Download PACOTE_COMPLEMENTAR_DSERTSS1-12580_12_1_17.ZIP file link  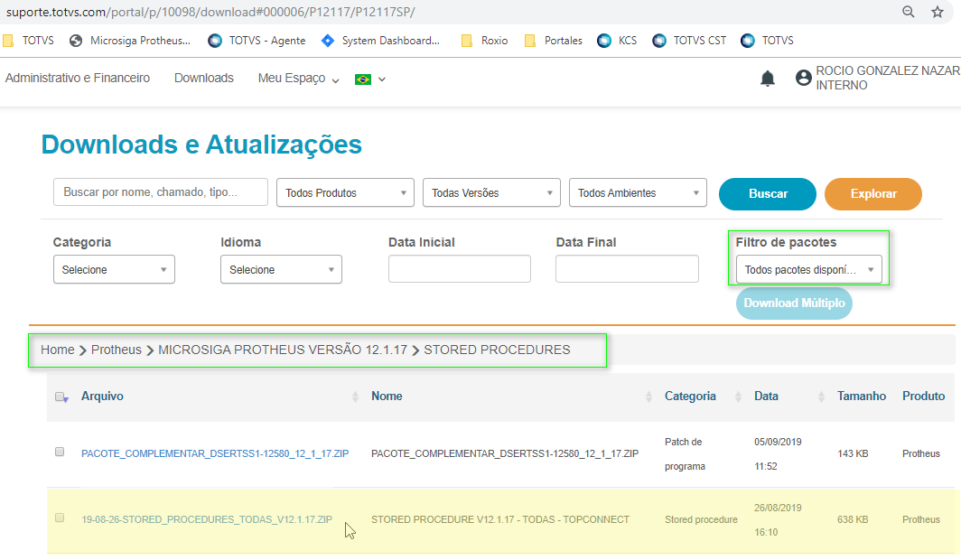point(215,453)
